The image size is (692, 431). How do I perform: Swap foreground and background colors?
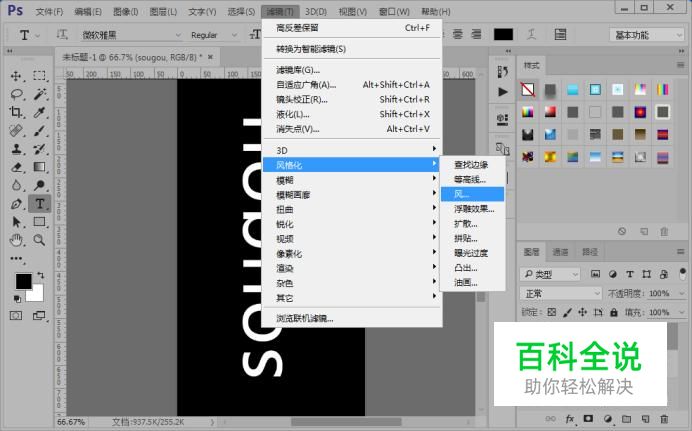click(x=41, y=275)
